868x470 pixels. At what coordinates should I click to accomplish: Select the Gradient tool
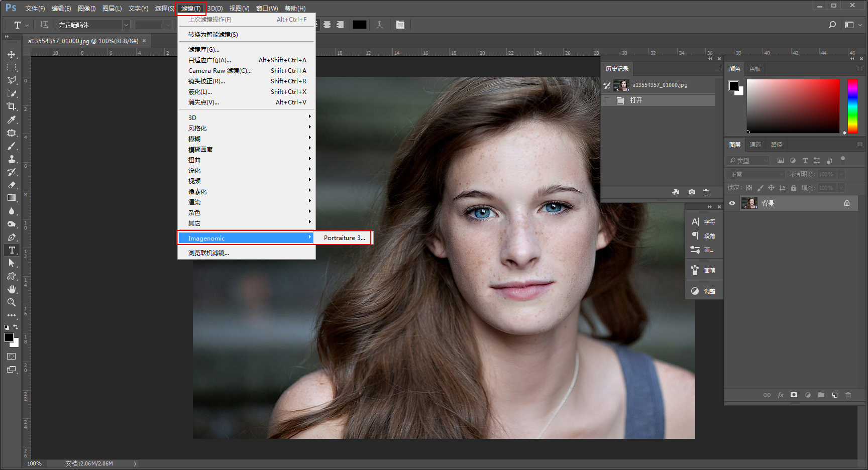click(x=12, y=198)
